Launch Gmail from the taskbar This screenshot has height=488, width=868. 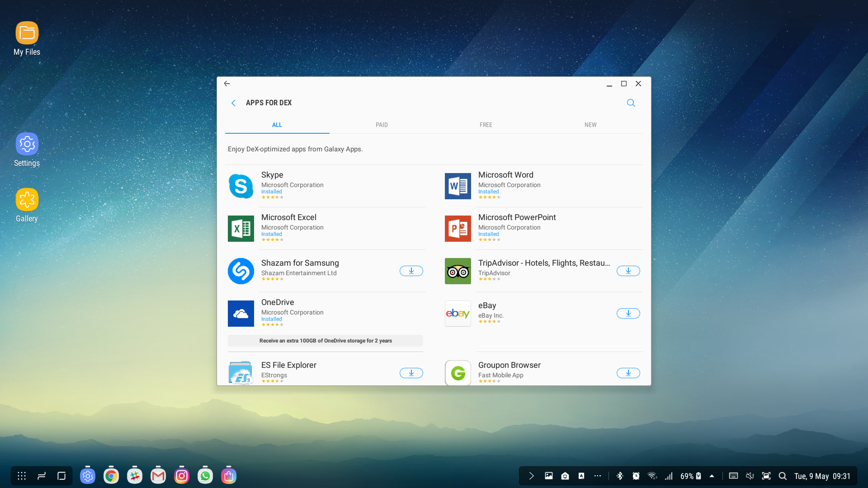pos(158,476)
